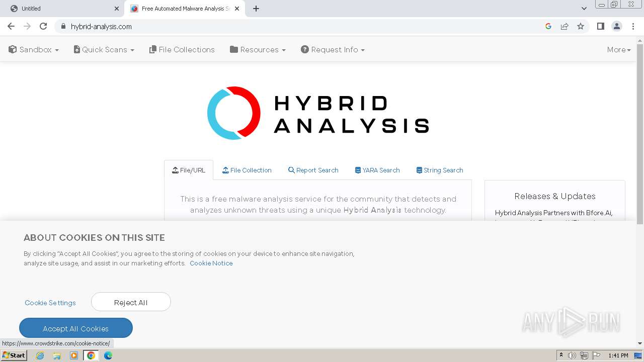Open Google icon in address bar
Viewport: 644px width, 362px height.
[548, 26]
